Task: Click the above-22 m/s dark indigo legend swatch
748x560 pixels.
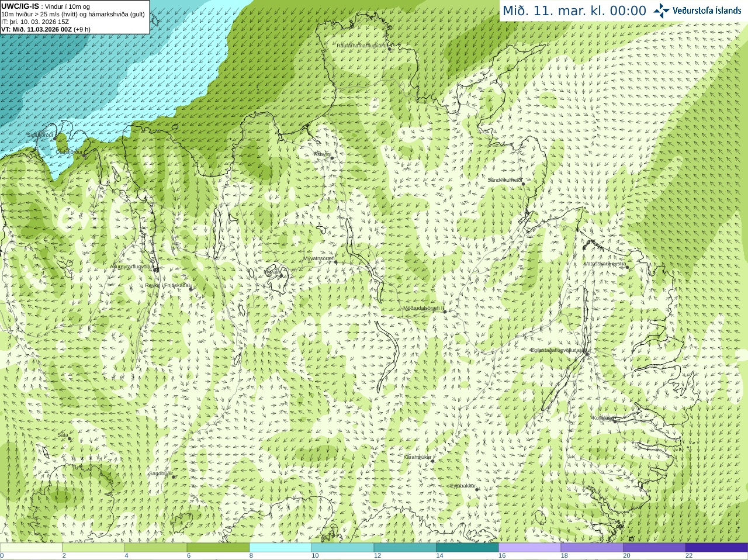Action: (x=716, y=548)
